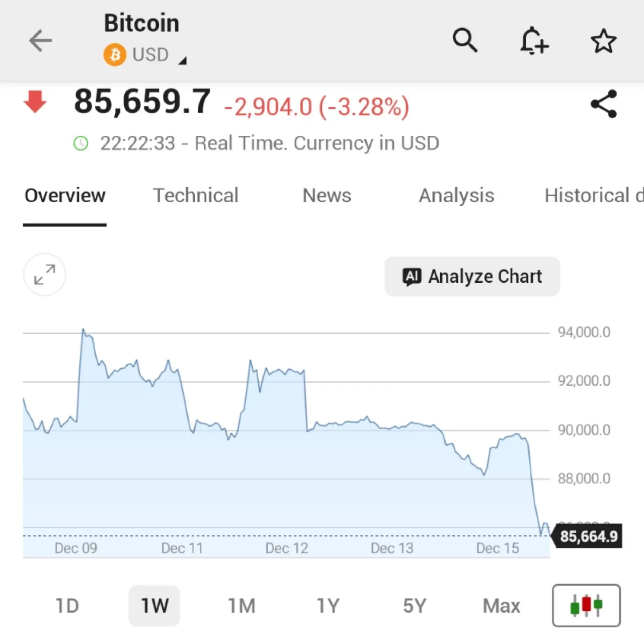644x644 pixels.
Task: Expand the Historical data section
Action: coord(594,196)
